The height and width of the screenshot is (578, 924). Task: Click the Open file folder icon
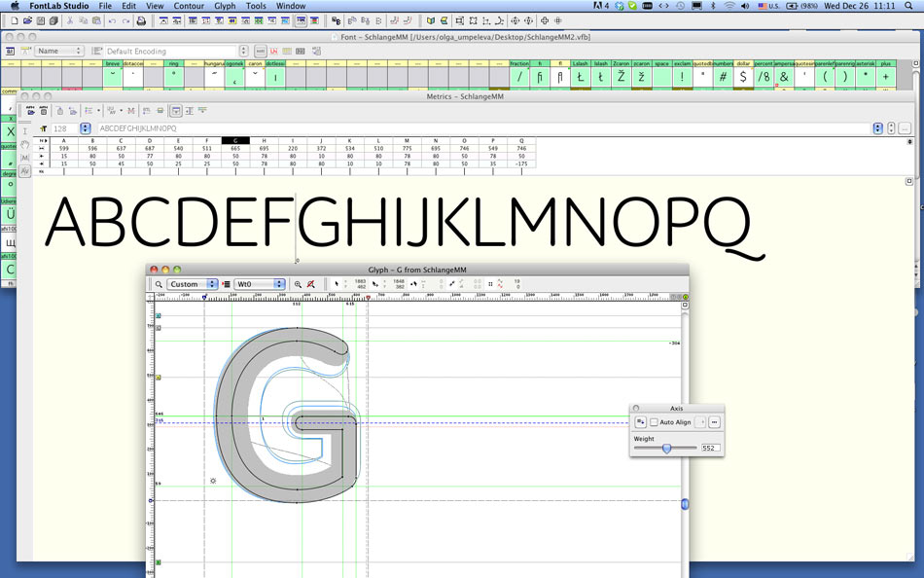(x=27, y=20)
